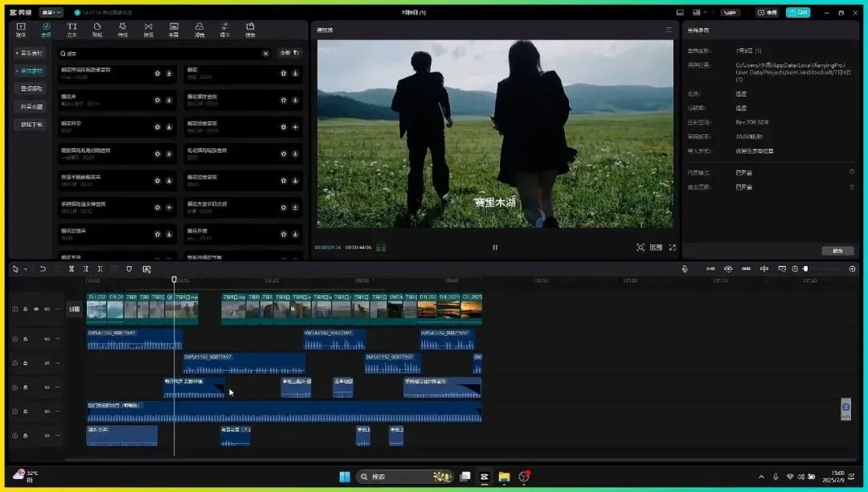Mute the first audio track speaker icon
This screenshot has width=868, height=492.
point(47,338)
